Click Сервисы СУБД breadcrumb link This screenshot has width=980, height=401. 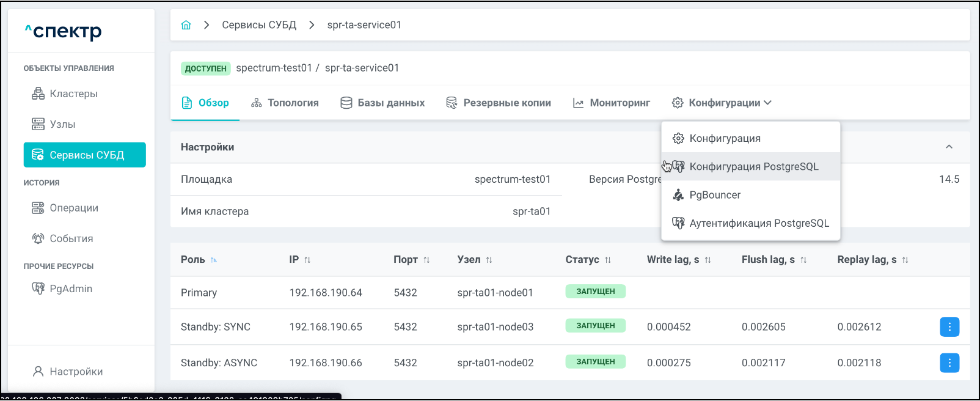(259, 25)
